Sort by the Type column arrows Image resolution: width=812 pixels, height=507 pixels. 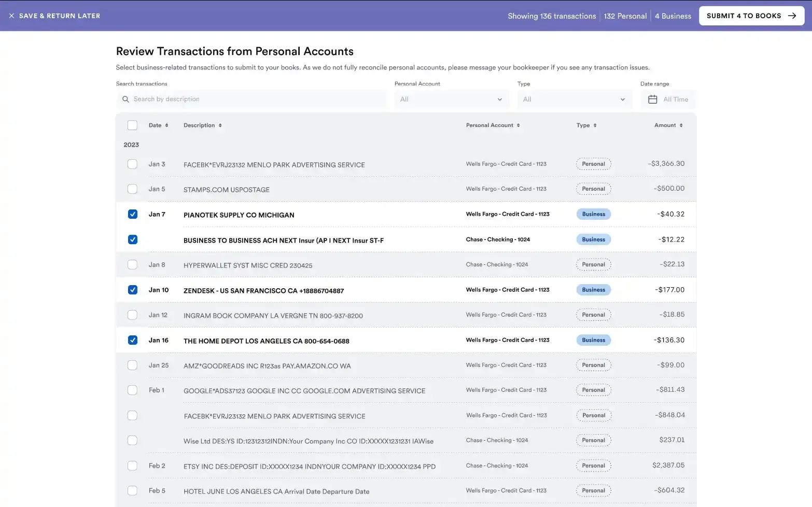595,125
